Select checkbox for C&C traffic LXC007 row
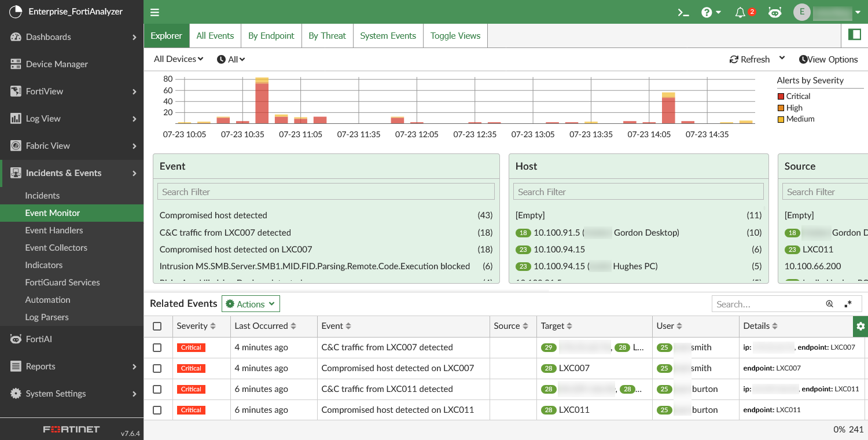 (x=157, y=348)
